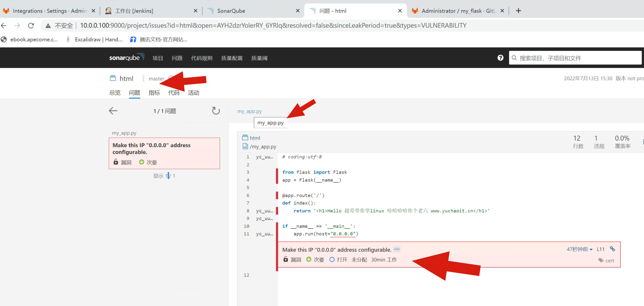Copy permalink icon of the issue

point(612,249)
